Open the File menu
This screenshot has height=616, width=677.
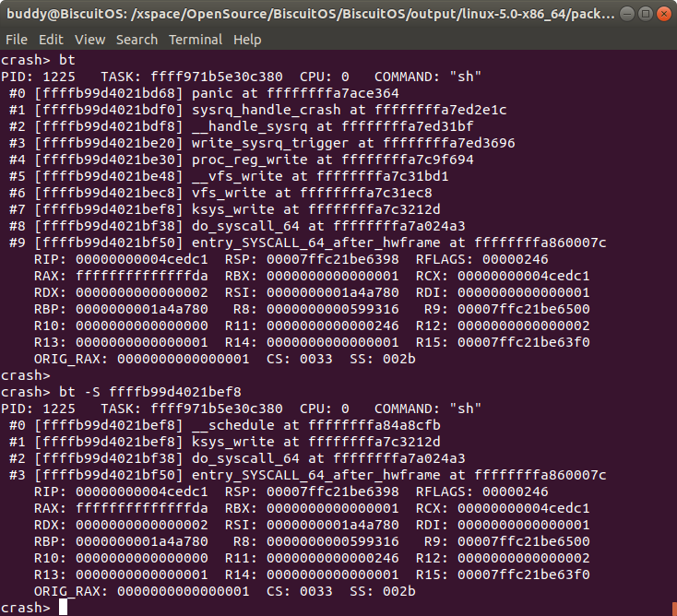[x=18, y=40]
